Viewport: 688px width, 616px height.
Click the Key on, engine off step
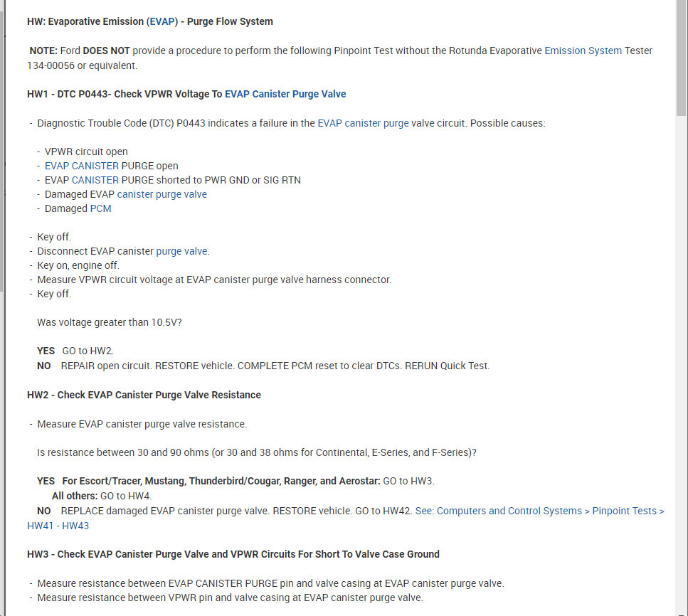(x=78, y=265)
